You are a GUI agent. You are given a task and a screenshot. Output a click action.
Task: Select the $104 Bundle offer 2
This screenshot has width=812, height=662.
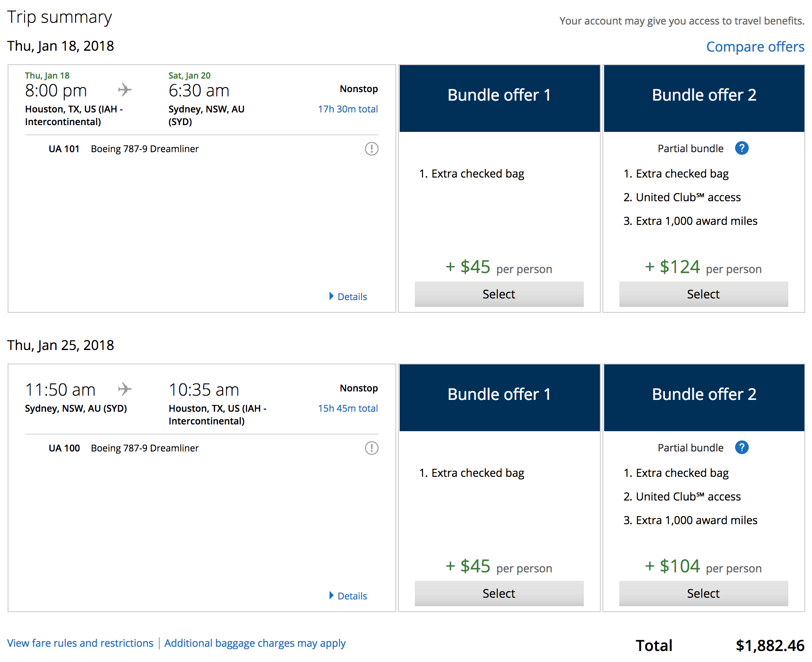pyautogui.click(x=703, y=594)
